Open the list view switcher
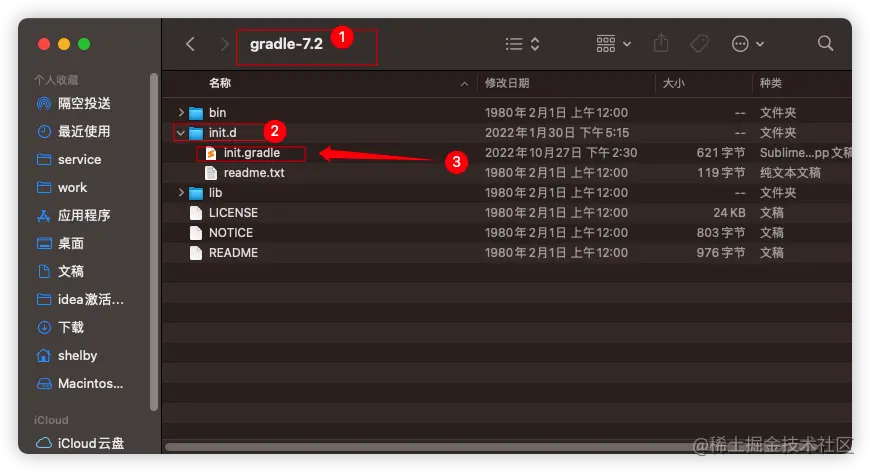The image size is (870, 472). pyautogui.click(x=522, y=44)
